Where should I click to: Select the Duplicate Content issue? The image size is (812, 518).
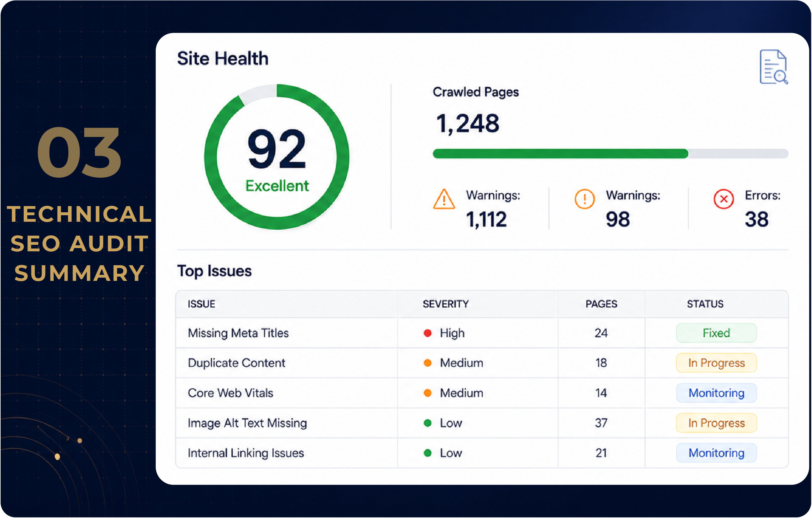[236, 363]
